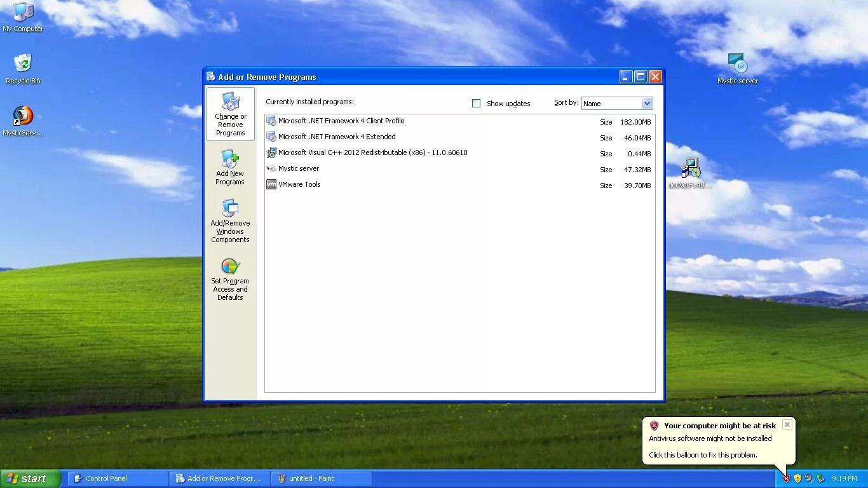Maximize the Add or Remove Programs window
The image size is (868, 488).
click(x=641, y=77)
